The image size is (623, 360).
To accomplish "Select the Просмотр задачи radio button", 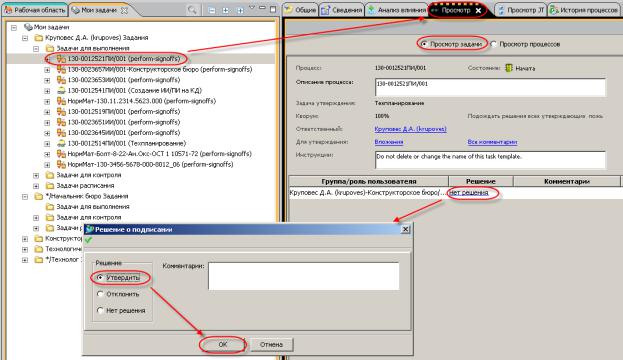I will coord(424,44).
